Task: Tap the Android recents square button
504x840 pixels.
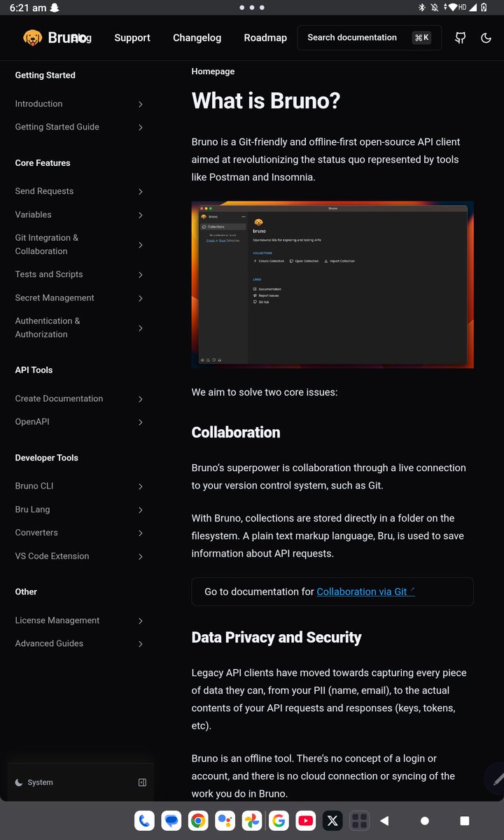Action: (464, 820)
